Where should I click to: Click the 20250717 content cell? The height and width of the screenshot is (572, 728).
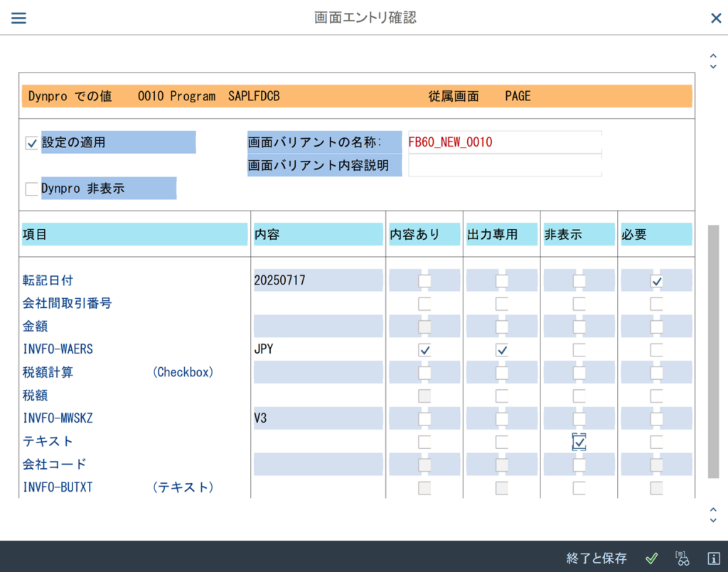pos(318,280)
